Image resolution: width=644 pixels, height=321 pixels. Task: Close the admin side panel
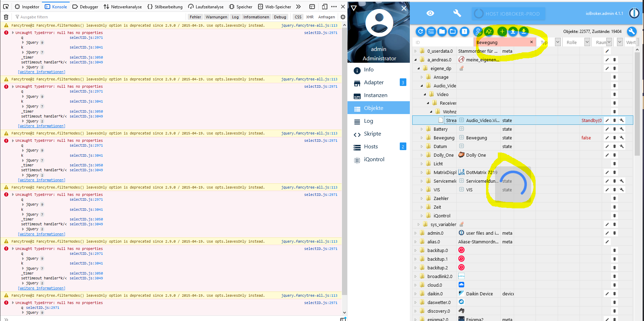404,8
